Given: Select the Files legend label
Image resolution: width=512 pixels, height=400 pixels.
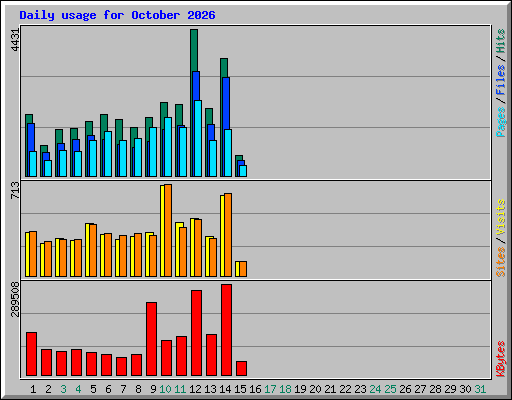Looking at the screenshot, I should click(501, 79).
